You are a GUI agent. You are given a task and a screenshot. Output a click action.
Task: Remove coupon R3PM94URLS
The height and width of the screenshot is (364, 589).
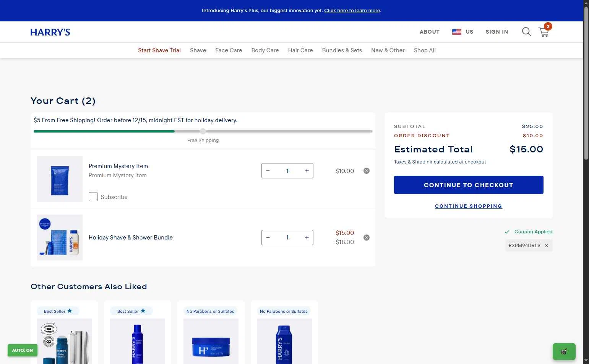point(547,246)
